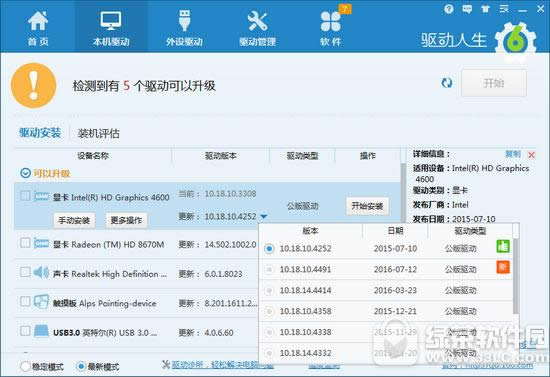The width and height of the screenshot is (550, 377).
Task: Select version 10.18.10.4338 radio button
Action: point(269,332)
